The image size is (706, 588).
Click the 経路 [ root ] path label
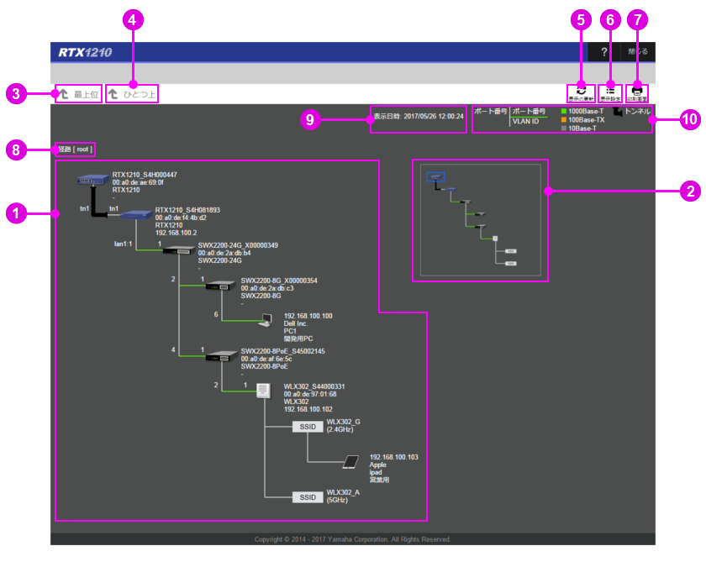pos(75,150)
